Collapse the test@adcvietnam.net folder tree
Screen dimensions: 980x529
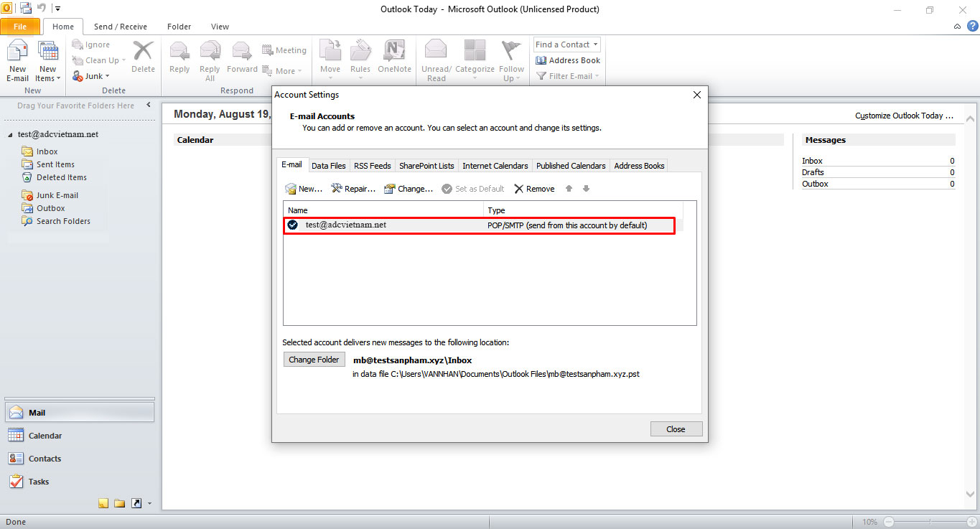click(10, 135)
